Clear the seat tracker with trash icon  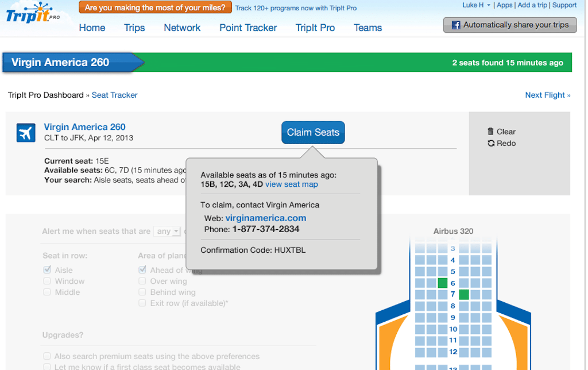tap(501, 132)
